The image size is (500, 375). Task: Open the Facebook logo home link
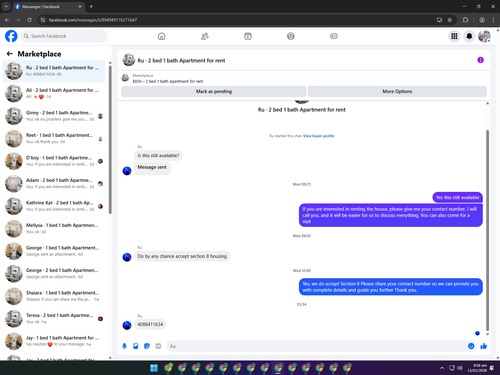[11, 36]
